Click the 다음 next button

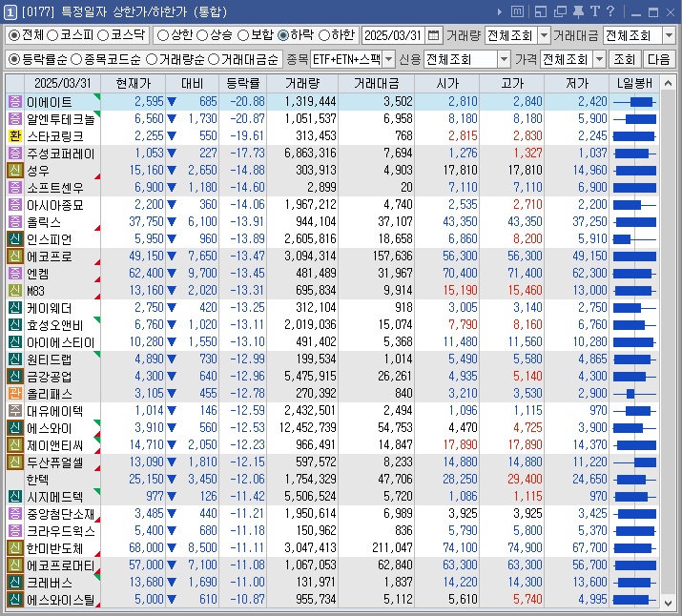658,59
